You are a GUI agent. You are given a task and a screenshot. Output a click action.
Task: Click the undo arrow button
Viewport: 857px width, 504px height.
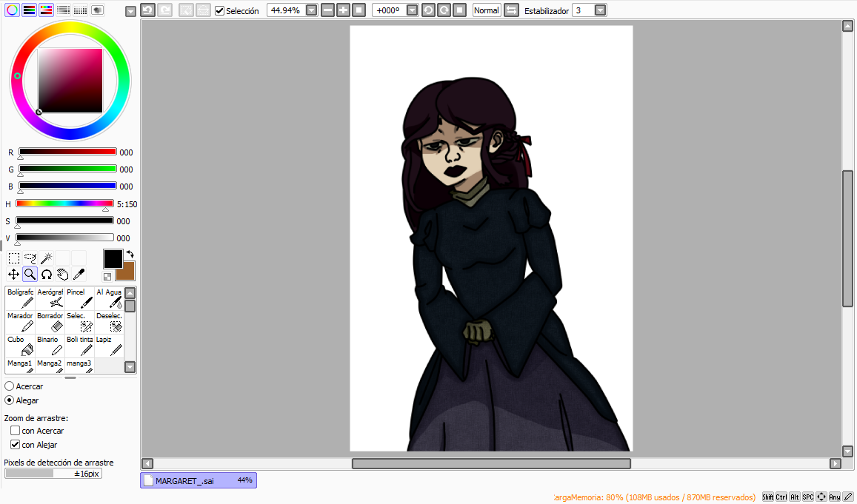tap(147, 10)
